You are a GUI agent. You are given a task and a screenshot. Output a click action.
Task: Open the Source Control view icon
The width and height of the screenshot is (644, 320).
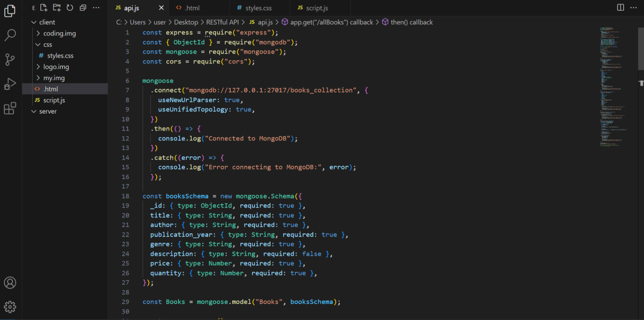pos(10,59)
